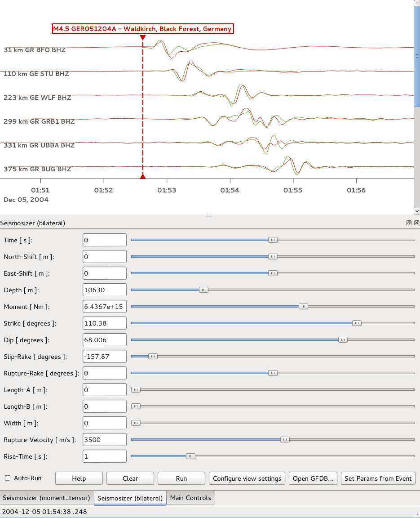
Task: Focus the Rupture-Velocity field showing 3500
Action: (105, 440)
